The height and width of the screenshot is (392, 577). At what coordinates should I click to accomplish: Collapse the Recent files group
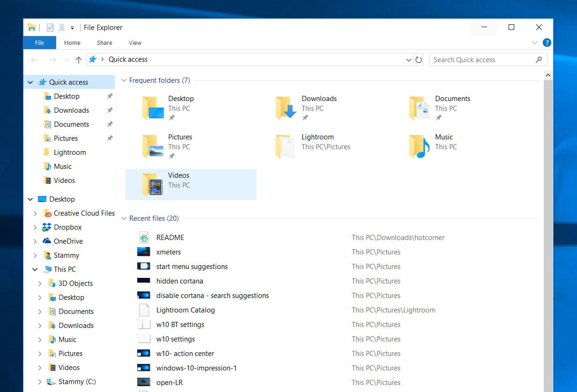click(124, 218)
